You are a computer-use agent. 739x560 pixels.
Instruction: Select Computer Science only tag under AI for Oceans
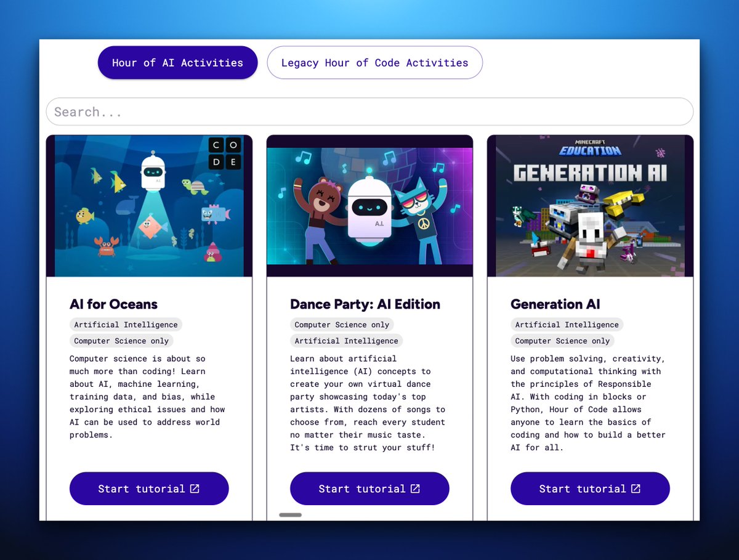pyautogui.click(x=122, y=341)
